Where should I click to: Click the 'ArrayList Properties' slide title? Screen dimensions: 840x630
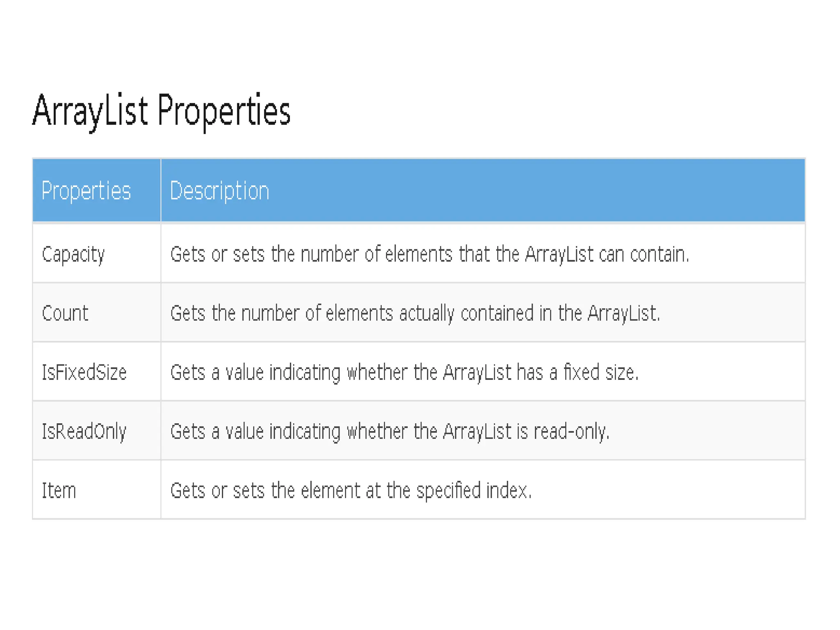[x=161, y=111]
